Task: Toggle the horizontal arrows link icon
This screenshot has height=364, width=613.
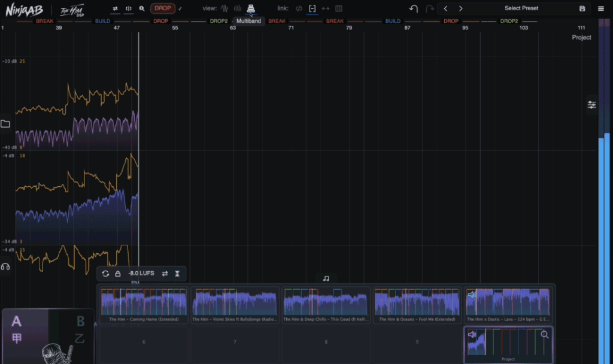Action: 325,8
